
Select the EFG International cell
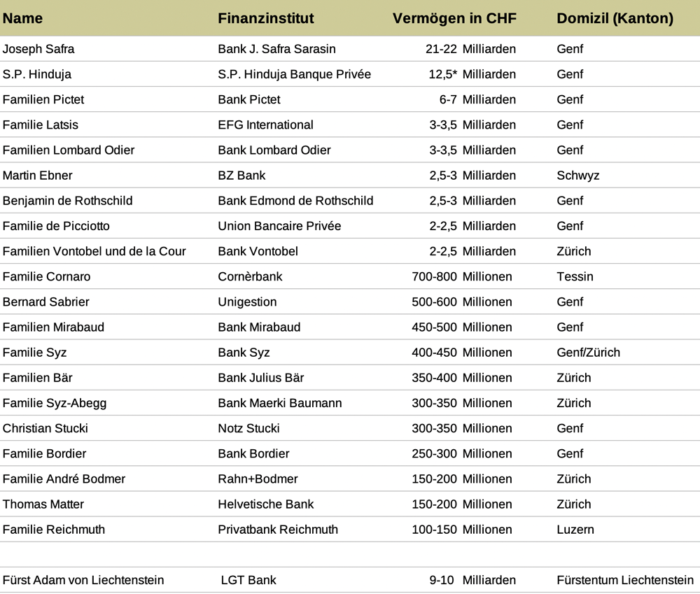coord(265,125)
